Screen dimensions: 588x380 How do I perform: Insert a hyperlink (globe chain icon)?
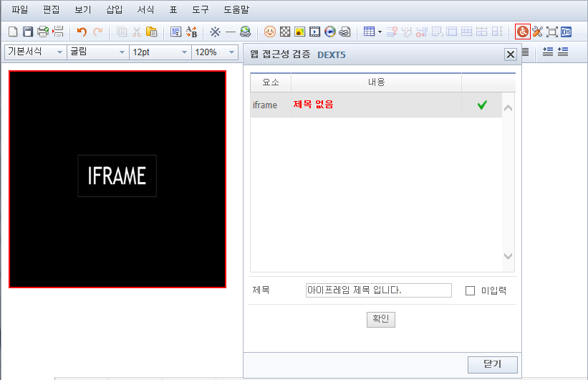click(x=245, y=32)
